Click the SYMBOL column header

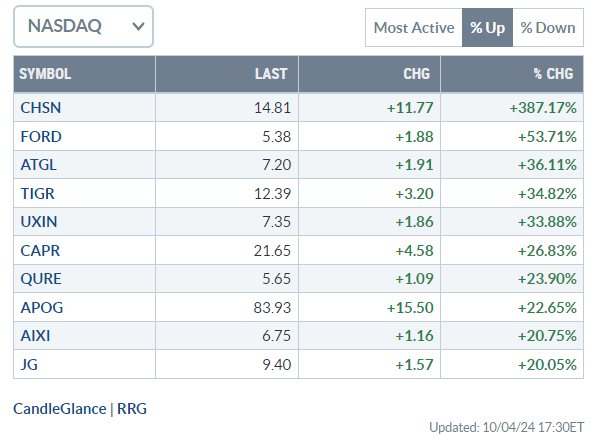point(84,74)
